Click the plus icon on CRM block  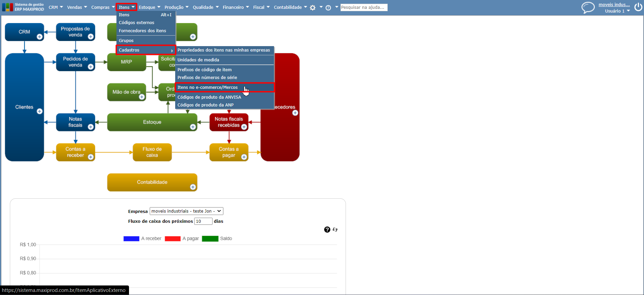(x=40, y=37)
